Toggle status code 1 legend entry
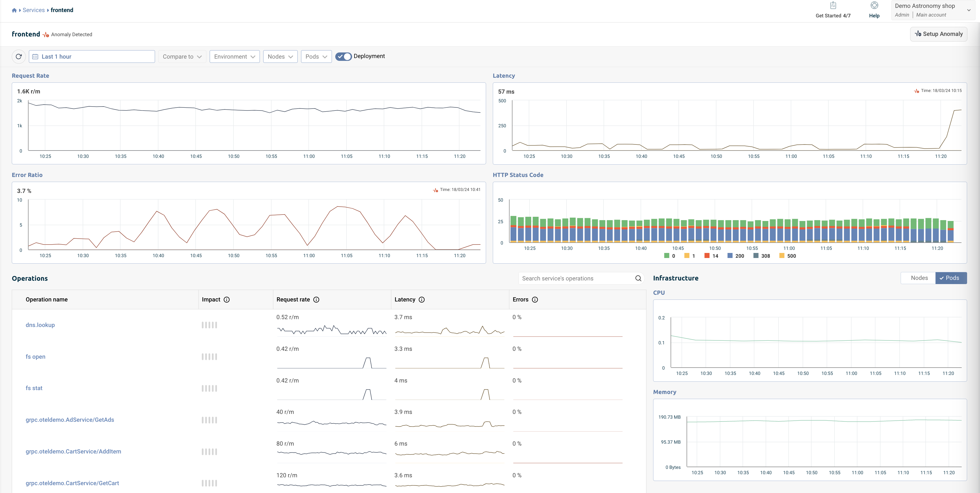Image resolution: width=980 pixels, height=493 pixels. (x=690, y=256)
